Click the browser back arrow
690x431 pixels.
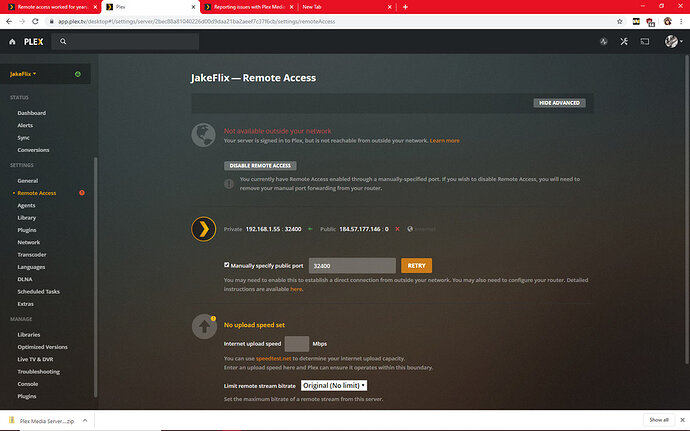coord(9,21)
